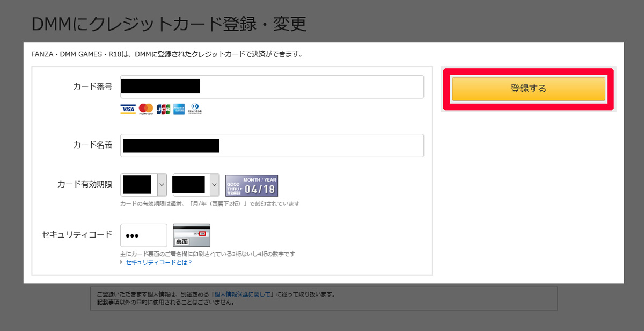644x331 pixels.
Task: Click the カード有効期限 label
Action: pyautogui.click(x=85, y=184)
